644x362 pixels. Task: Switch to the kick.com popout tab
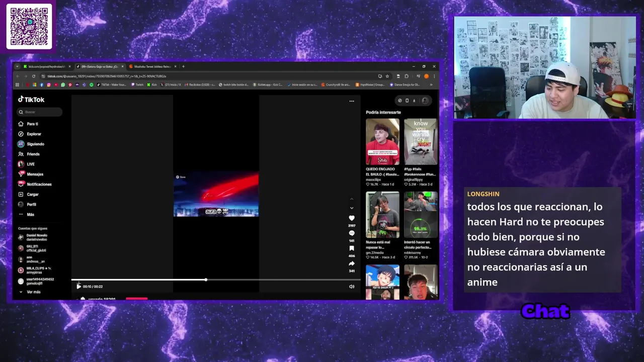46,66
